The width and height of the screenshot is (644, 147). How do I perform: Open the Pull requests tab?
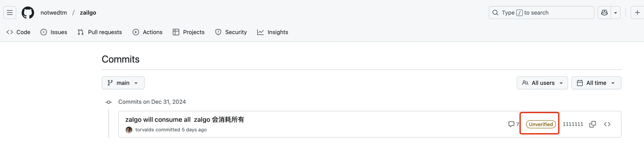(x=100, y=32)
